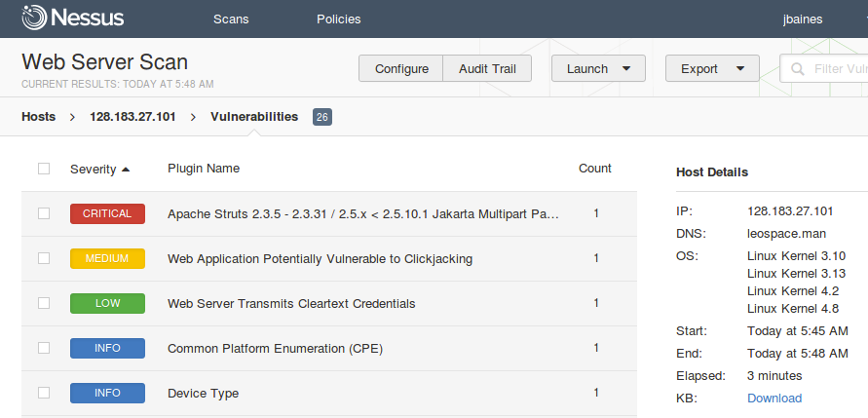Click the 3 minutes elapsed value
The height and width of the screenshot is (418, 868).
point(774,376)
